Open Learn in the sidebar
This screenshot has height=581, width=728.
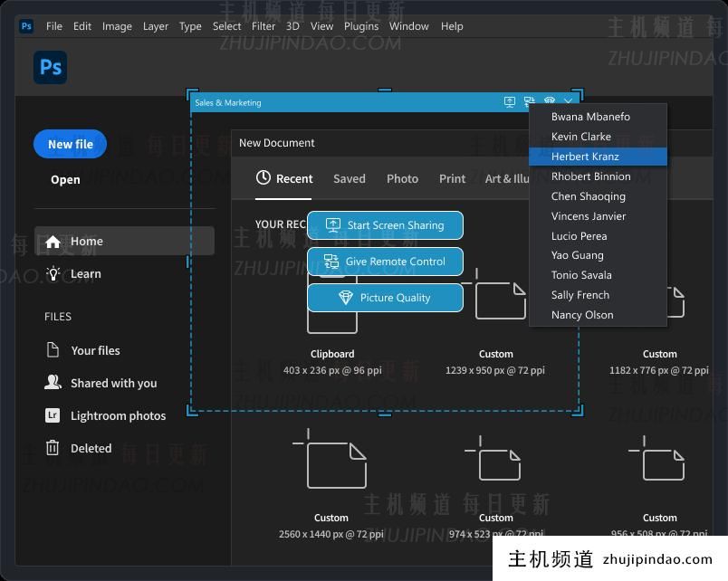pyautogui.click(x=85, y=274)
